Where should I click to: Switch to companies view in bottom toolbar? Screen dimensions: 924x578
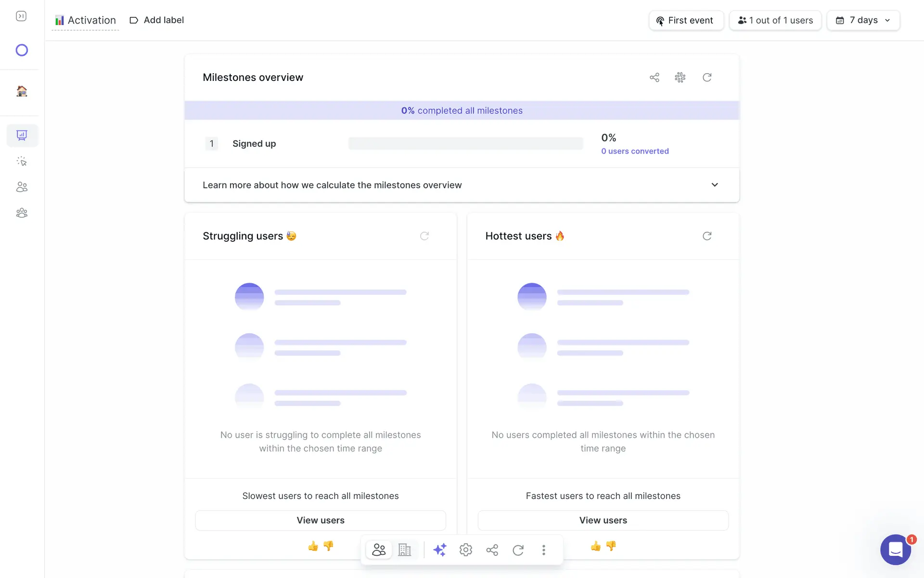tap(405, 550)
